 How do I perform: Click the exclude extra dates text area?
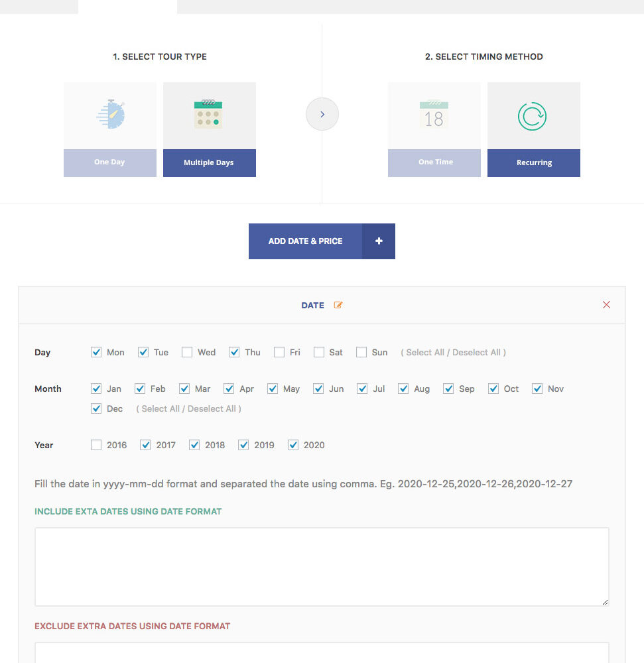coord(322,652)
